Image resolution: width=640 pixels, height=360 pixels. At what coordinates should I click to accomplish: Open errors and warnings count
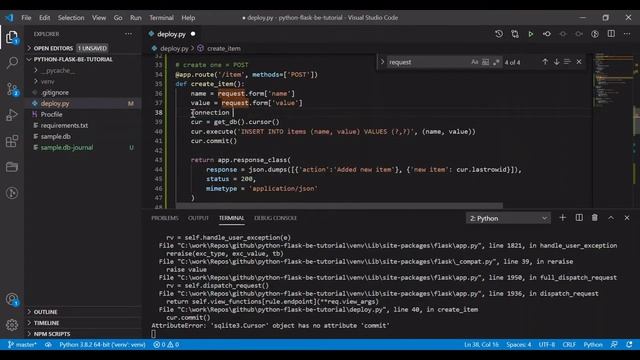coord(166,344)
